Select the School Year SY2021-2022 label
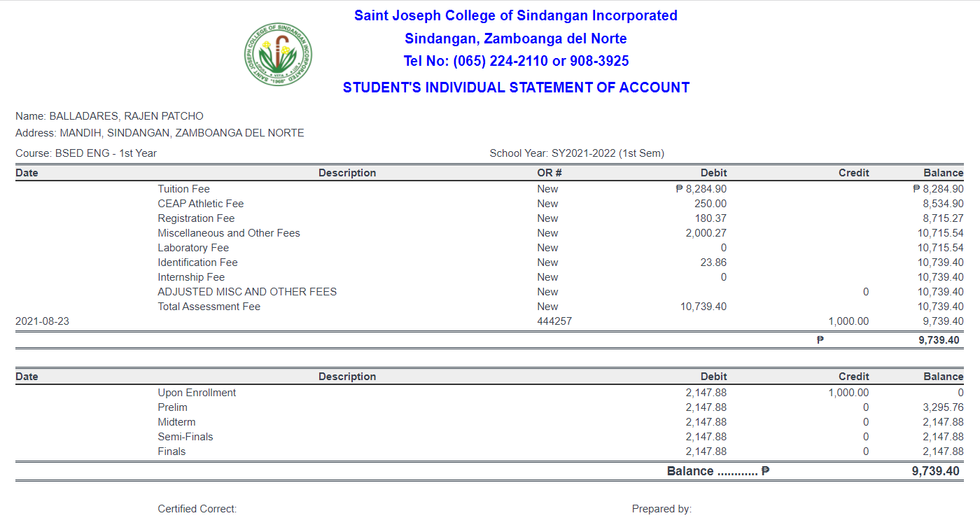The image size is (980, 532). [577, 153]
